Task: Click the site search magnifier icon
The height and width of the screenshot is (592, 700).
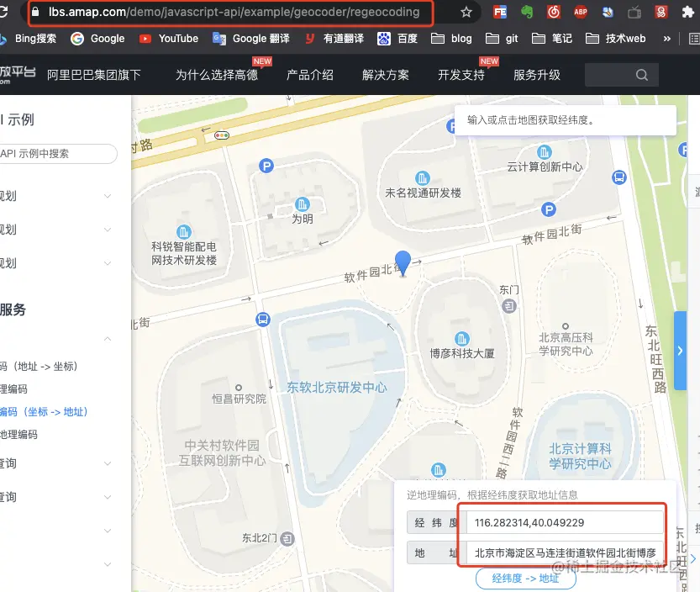Action: [x=642, y=75]
